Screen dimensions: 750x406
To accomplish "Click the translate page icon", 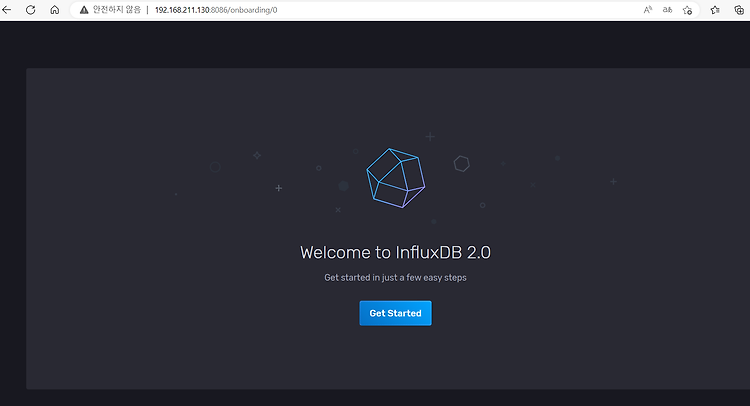I will (667, 10).
